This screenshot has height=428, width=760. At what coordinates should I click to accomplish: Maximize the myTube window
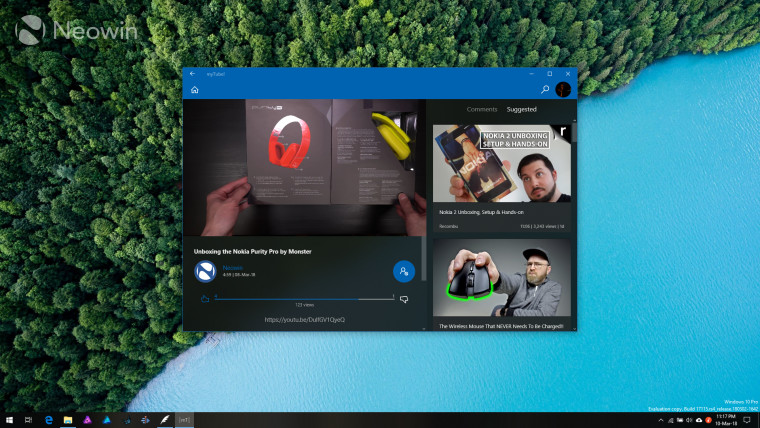click(550, 74)
